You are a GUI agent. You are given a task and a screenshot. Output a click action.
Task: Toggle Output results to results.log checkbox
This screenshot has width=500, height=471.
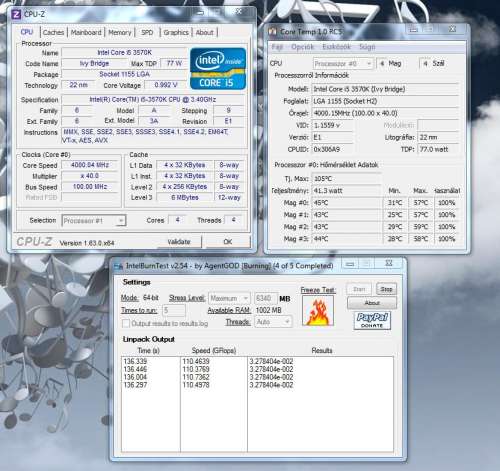point(126,323)
